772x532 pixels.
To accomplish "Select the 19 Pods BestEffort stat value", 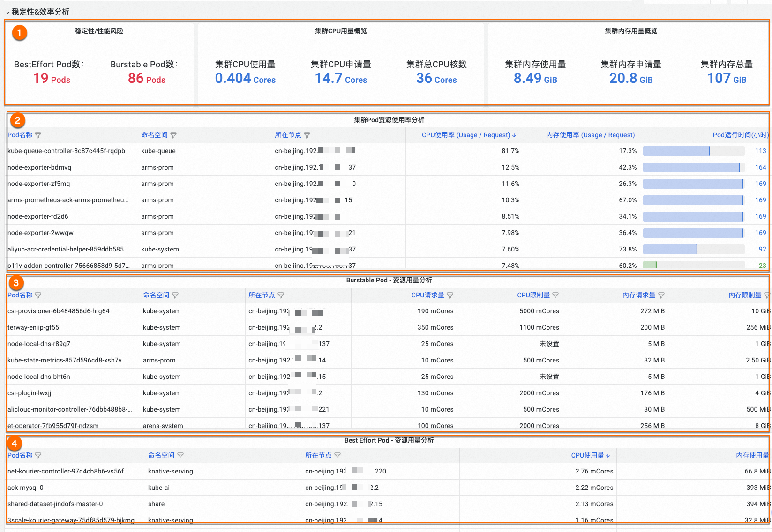I will tap(52, 78).
